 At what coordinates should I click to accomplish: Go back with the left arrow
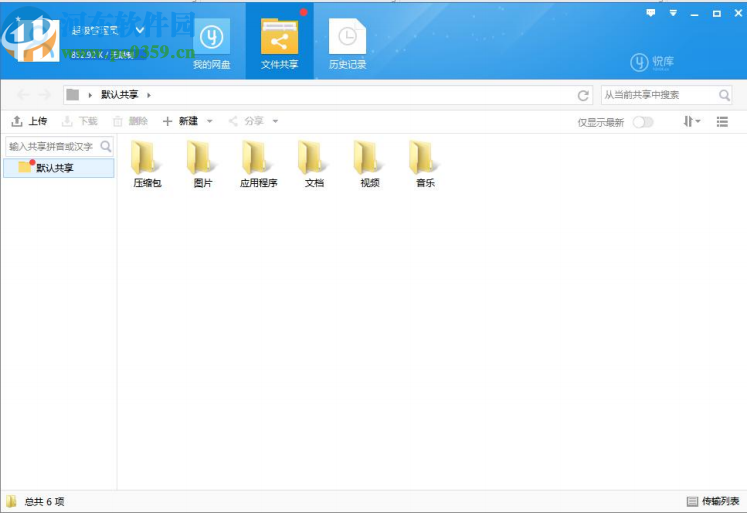click(23, 95)
